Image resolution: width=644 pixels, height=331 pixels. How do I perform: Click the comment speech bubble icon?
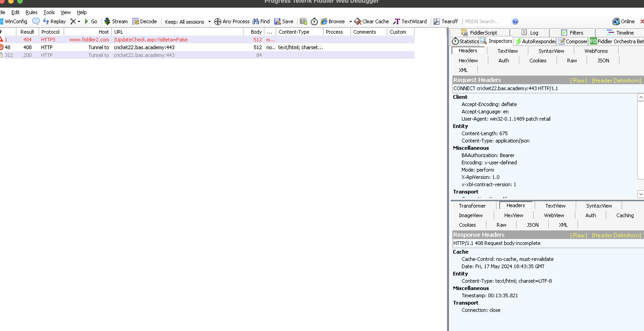(36, 21)
